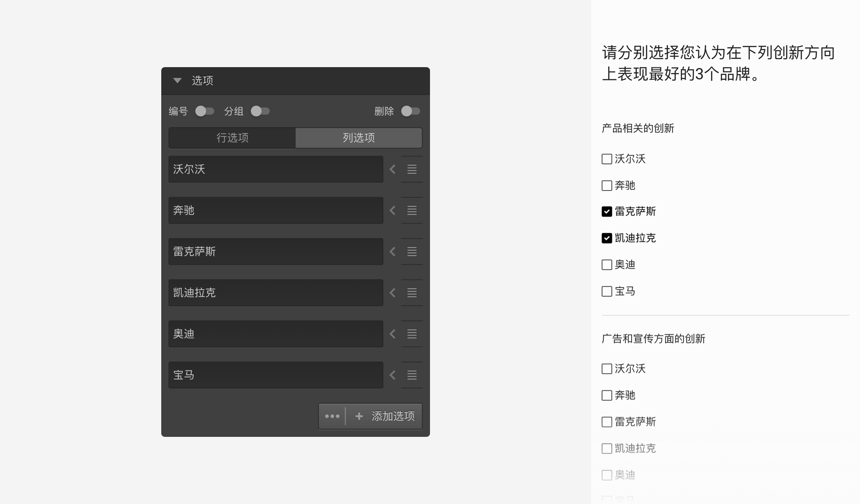This screenshot has height=504, width=860.
Task: Check 雷克萨斯 under 广告和宣传方面的创新
Action: tap(607, 422)
